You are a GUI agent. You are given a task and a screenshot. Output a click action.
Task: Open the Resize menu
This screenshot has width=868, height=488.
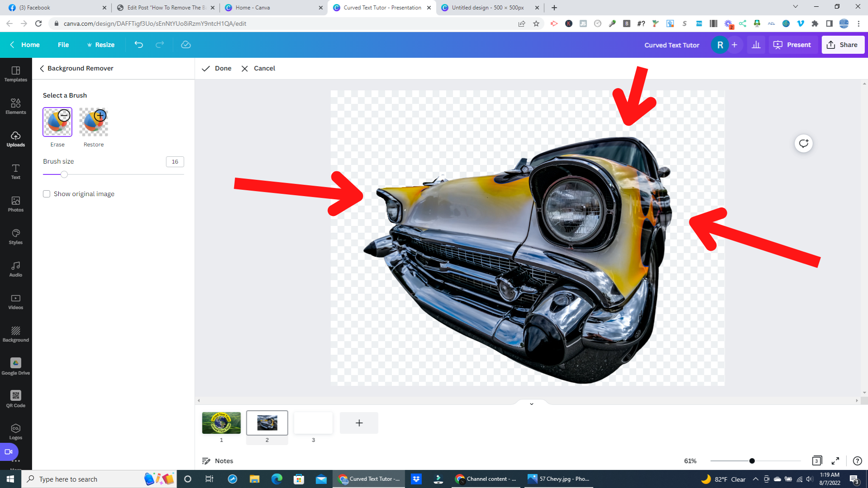click(x=101, y=45)
